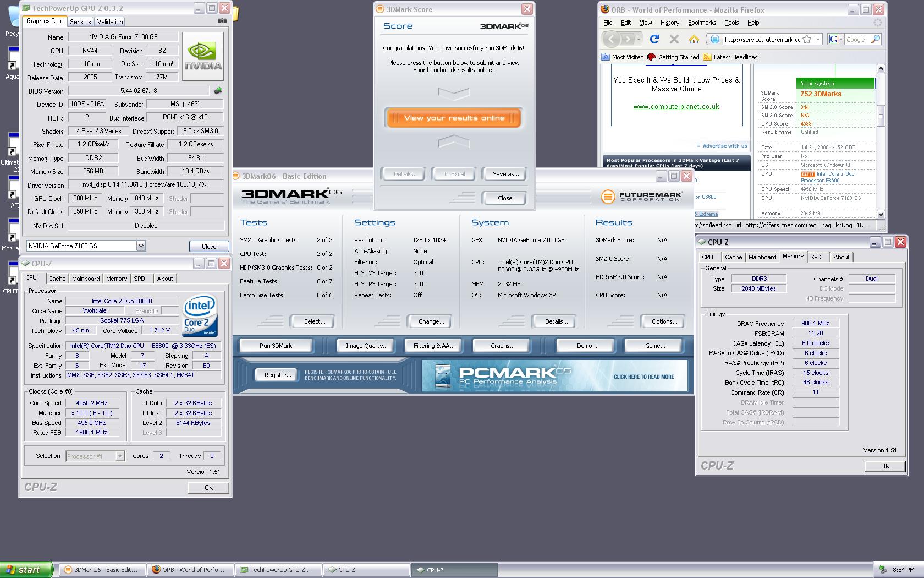Click the Intel Core 2 Duo logo in CPU-Z
Viewport: 924px width, 578px height.
(200, 316)
